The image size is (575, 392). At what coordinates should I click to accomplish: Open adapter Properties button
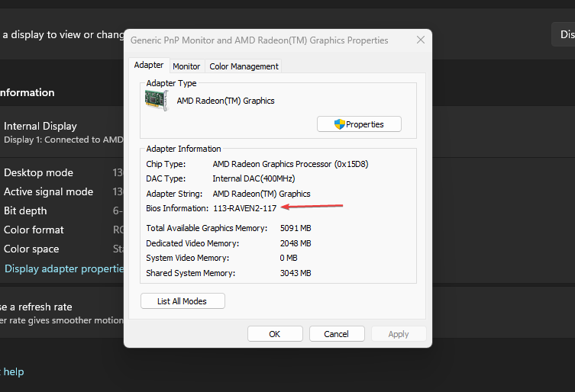[359, 124]
